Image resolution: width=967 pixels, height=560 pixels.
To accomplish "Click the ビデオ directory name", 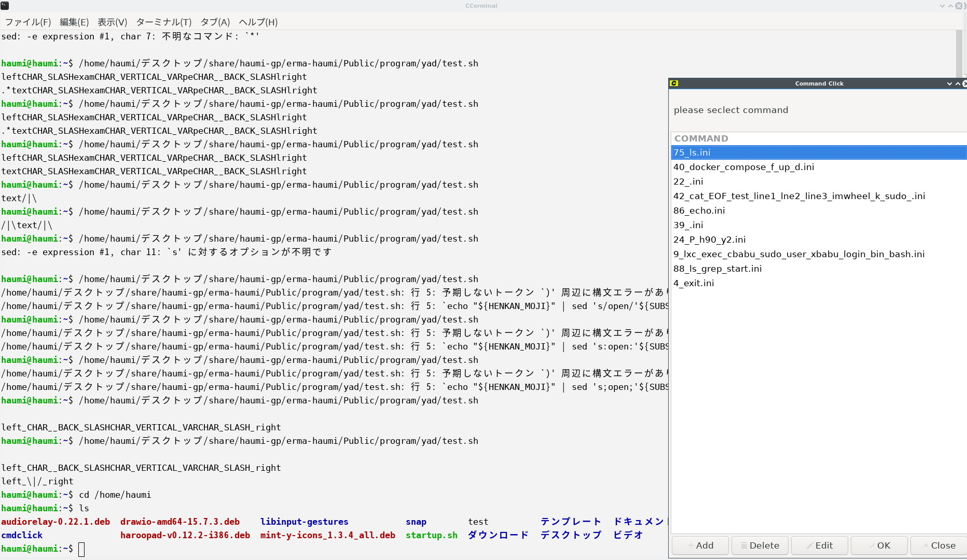I will click(628, 535).
